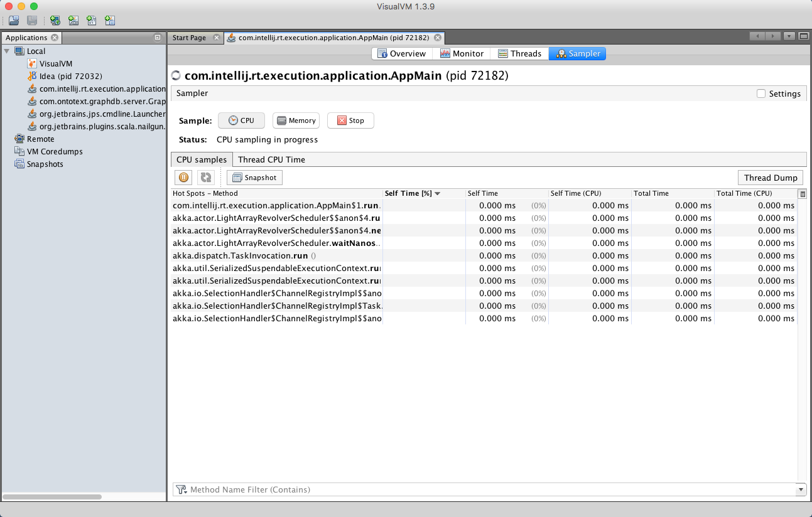Collapse the Local tree node
This screenshot has height=517, width=812.
pyautogui.click(x=7, y=51)
